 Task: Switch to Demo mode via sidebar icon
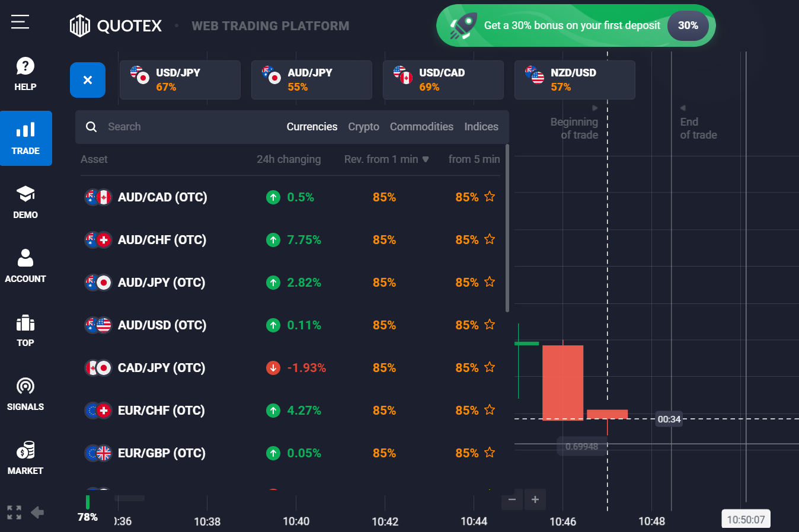pyautogui.click(x=25, y=201)
